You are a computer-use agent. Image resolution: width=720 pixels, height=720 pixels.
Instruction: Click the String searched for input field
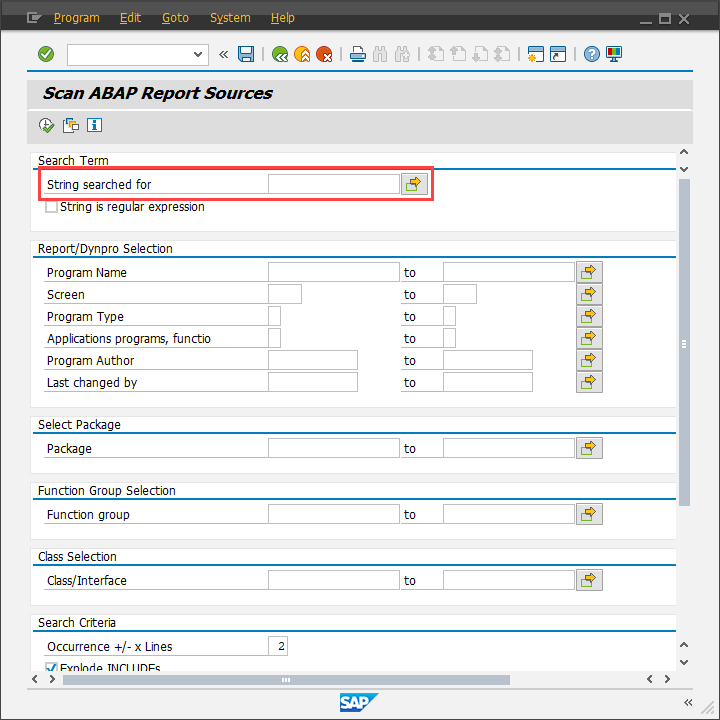(x=334, y=184)
